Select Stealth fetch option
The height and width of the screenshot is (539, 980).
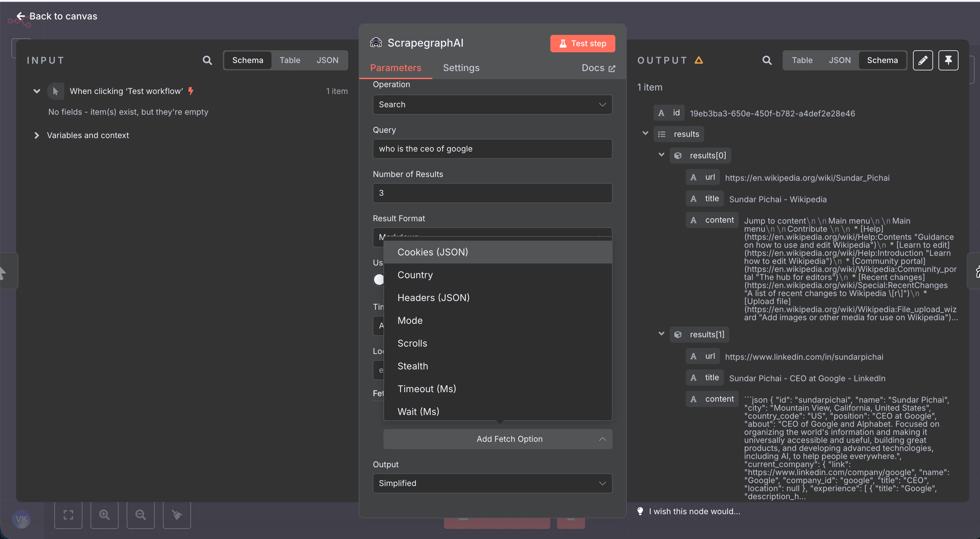tap(498, 366)
